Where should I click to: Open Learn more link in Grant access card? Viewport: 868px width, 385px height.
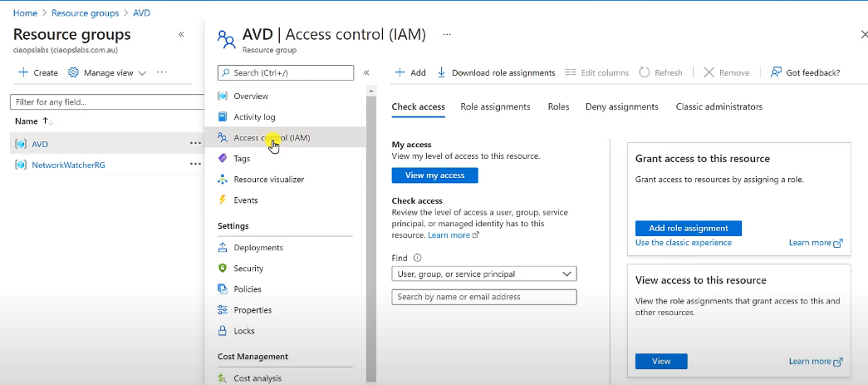point(816,243)
